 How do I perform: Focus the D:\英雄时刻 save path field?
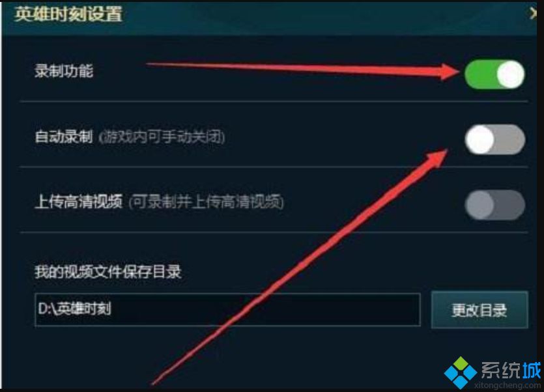(227, 309)
